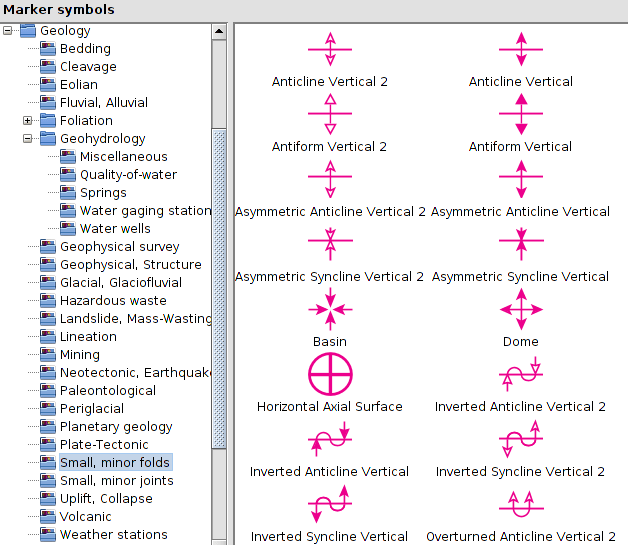Choose the Dome marker symbol
This screenshot has height=545, width=628.
(x=520, y=311)
